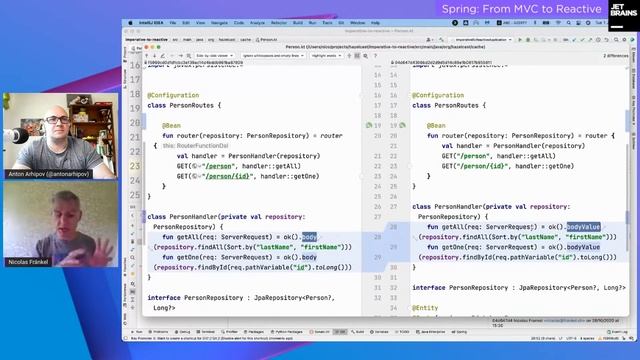The height and width of the screenshot is (360, 640).
Task: Open the run configuration dropdown
Action: pyautogui.click(x=482, y=40)
